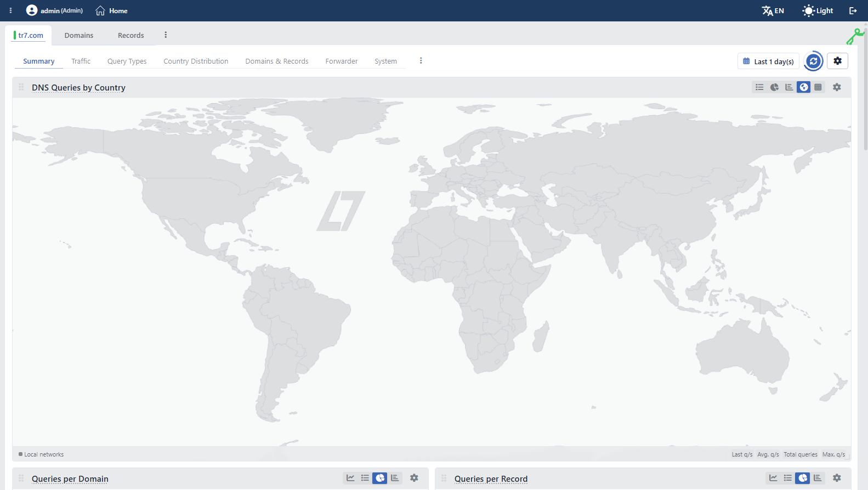Screen dimensions: 868x490
Task: Select pie chart view for Queries per Domain
Action: pos(380,478)
